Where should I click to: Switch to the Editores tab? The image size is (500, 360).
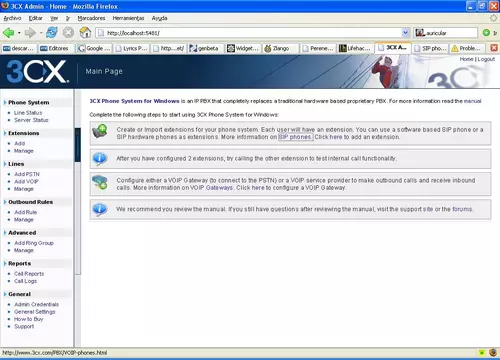pyautogui.click(x=56, y=48)
